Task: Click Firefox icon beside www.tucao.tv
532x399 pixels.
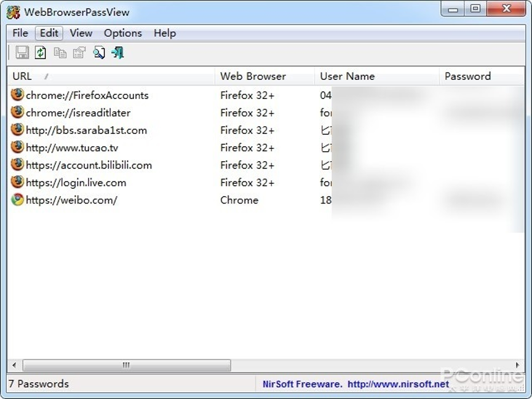Action: pos(17,147)
